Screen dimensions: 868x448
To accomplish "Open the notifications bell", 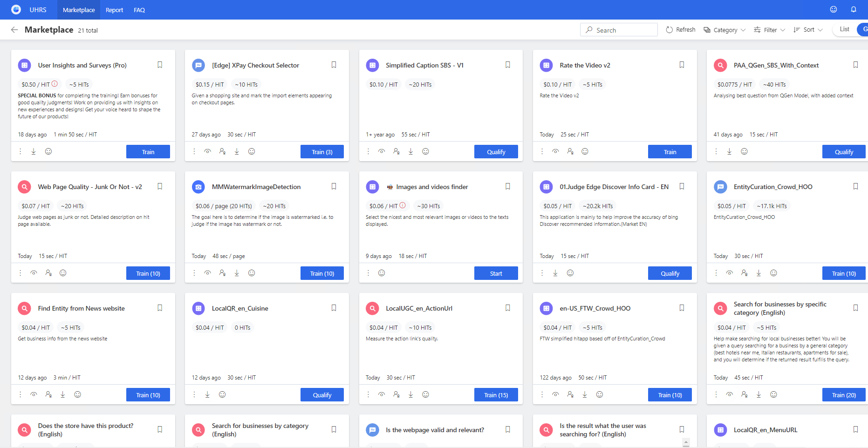I will tap(854, 9).
